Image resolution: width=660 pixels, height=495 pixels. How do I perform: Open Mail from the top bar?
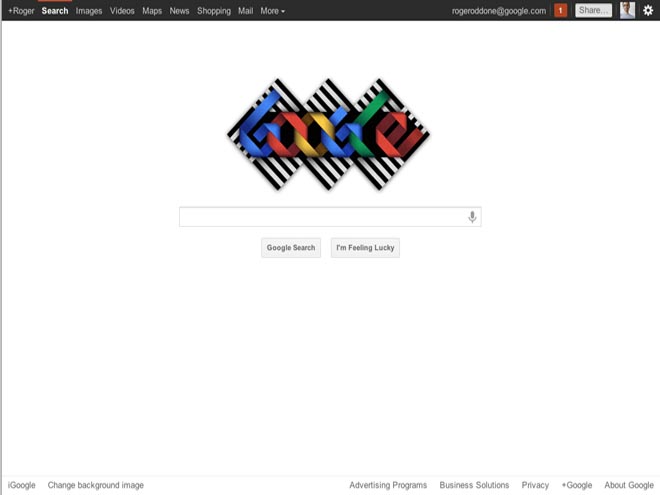(245, 11)
